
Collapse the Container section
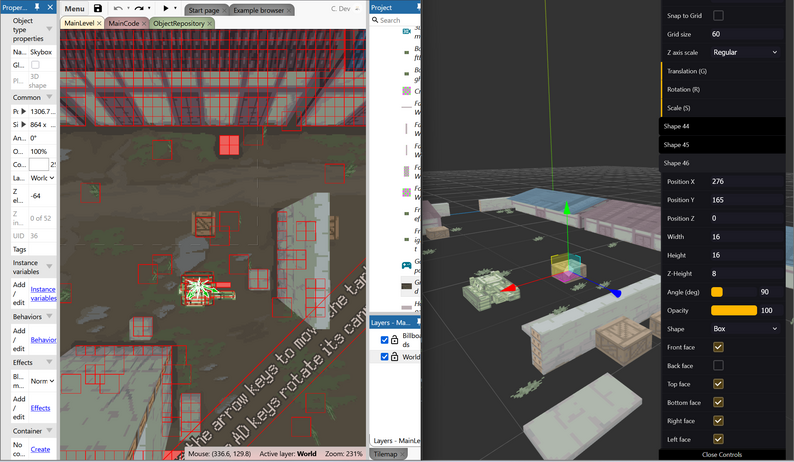point(49,430)
